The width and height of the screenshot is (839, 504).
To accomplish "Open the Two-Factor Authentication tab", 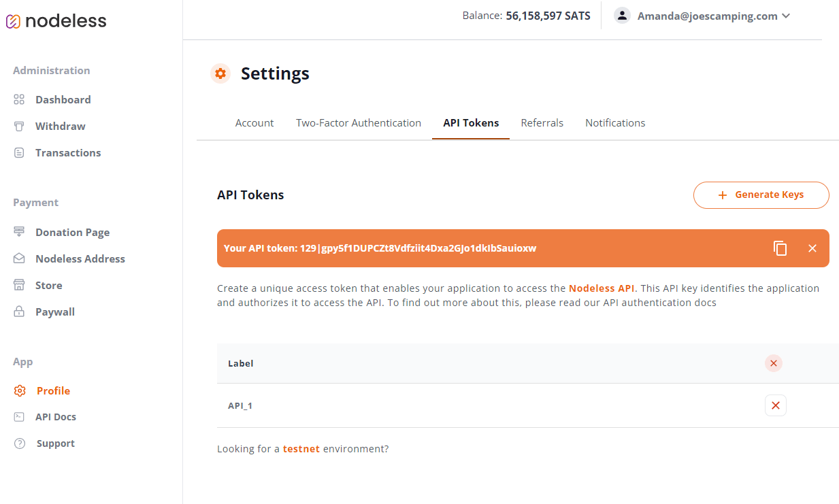I will tap(359, 123).
